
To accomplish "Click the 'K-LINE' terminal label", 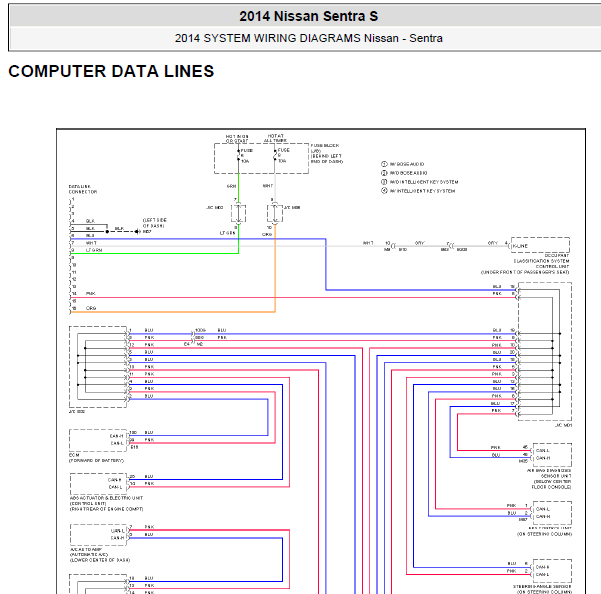I will pos(520,246).
